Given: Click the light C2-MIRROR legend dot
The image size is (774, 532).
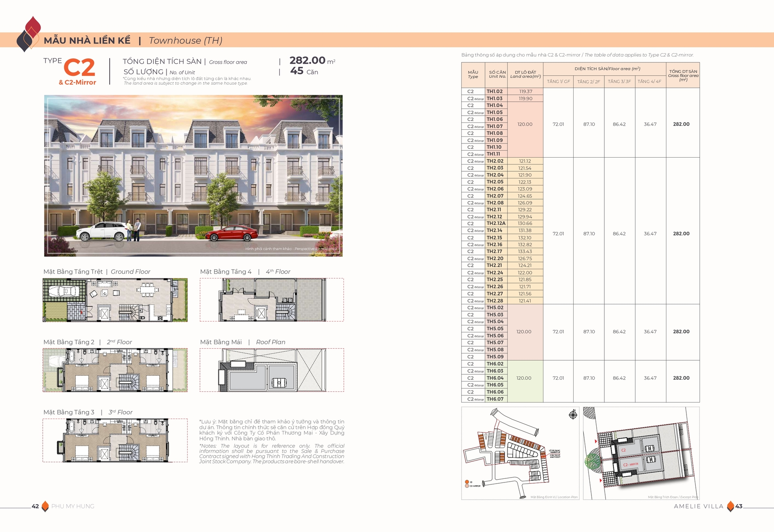Looking at the screenshot, I should tap(466, 486).
